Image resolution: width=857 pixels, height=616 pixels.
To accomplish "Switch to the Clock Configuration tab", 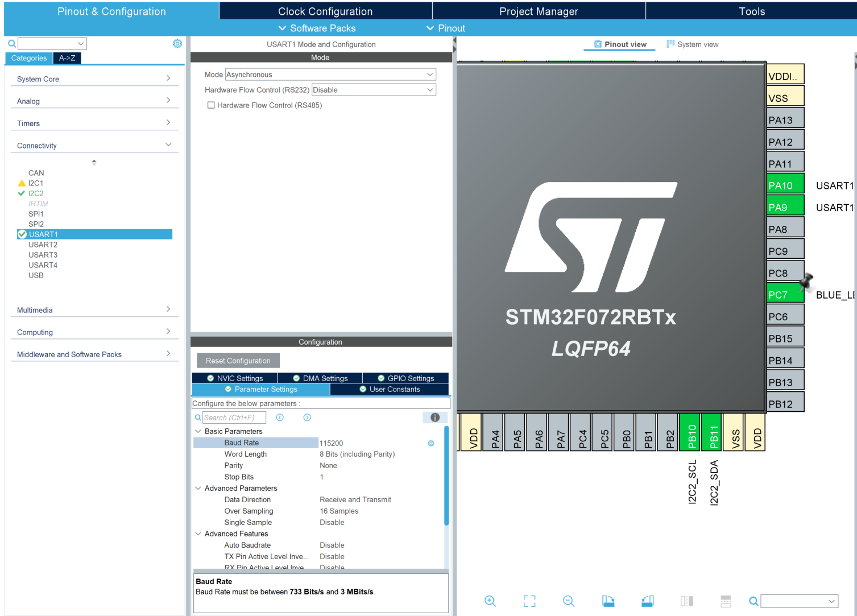I will 325,11.
